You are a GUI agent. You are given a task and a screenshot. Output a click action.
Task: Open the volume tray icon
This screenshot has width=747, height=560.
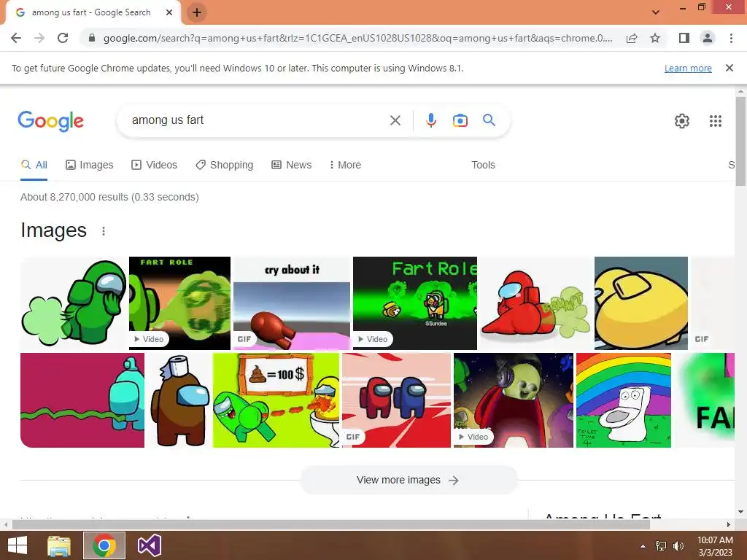coord(678,546)
